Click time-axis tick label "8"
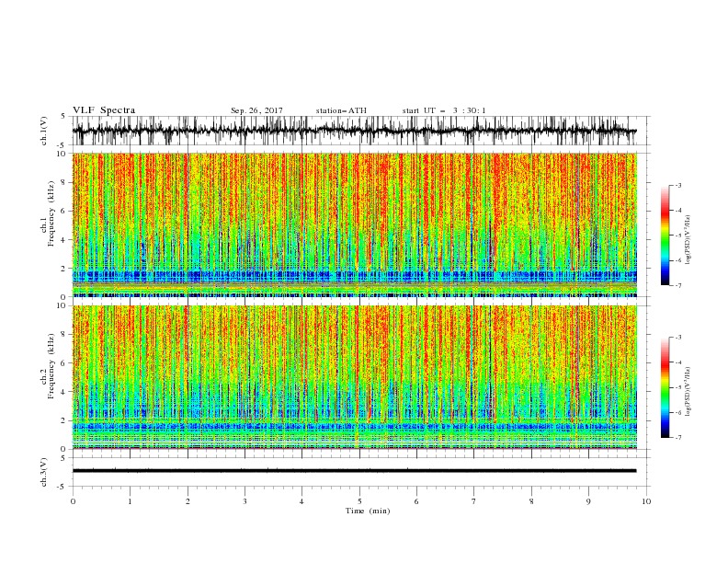This screenshot has height=563, width=728. pos(531,501)
